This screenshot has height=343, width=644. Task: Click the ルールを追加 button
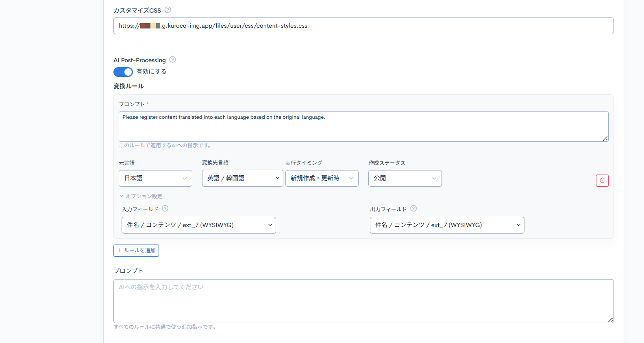click(x=136, y=251)
